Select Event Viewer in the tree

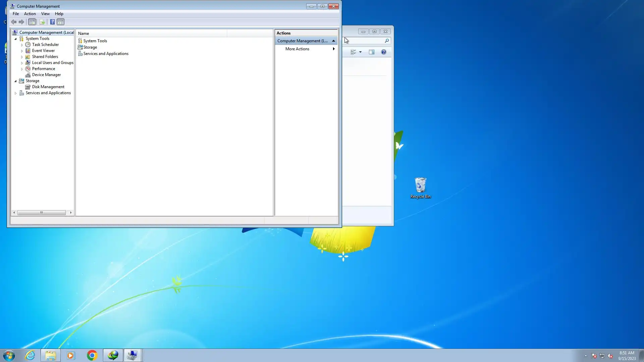coord(43,51)
